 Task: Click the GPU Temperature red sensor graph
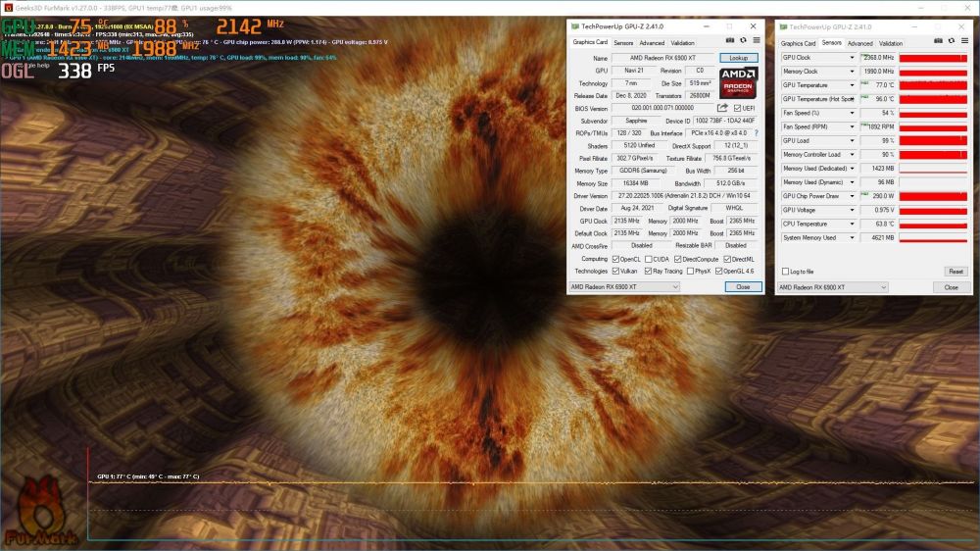[x=933, y=85]
